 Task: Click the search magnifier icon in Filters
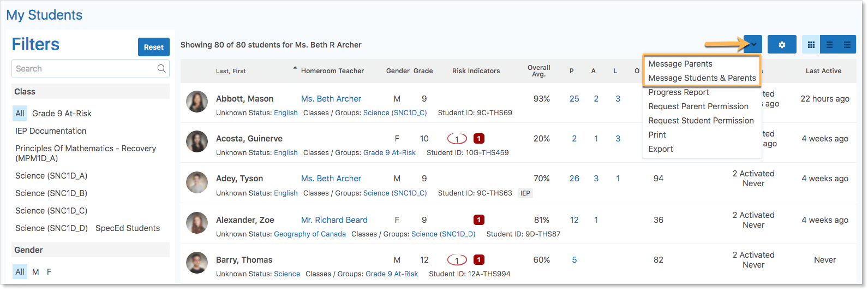point(161,69)
